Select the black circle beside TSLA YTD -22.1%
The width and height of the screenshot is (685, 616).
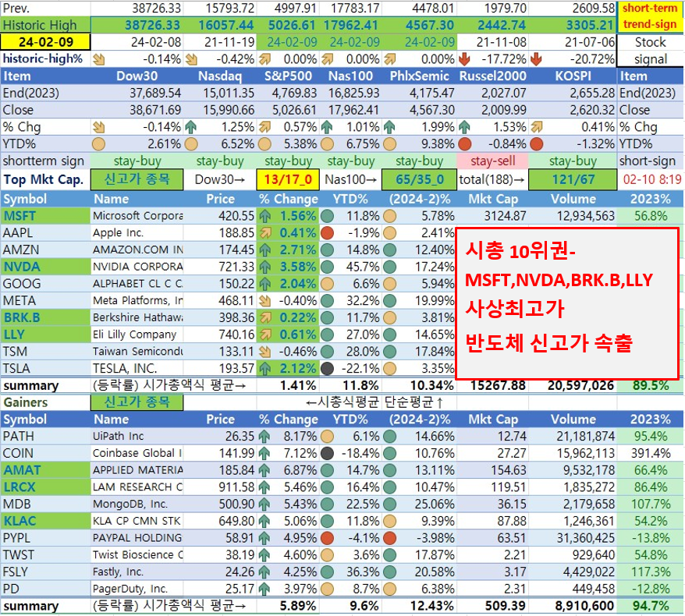pyautogui.click(x=327, y=369)
